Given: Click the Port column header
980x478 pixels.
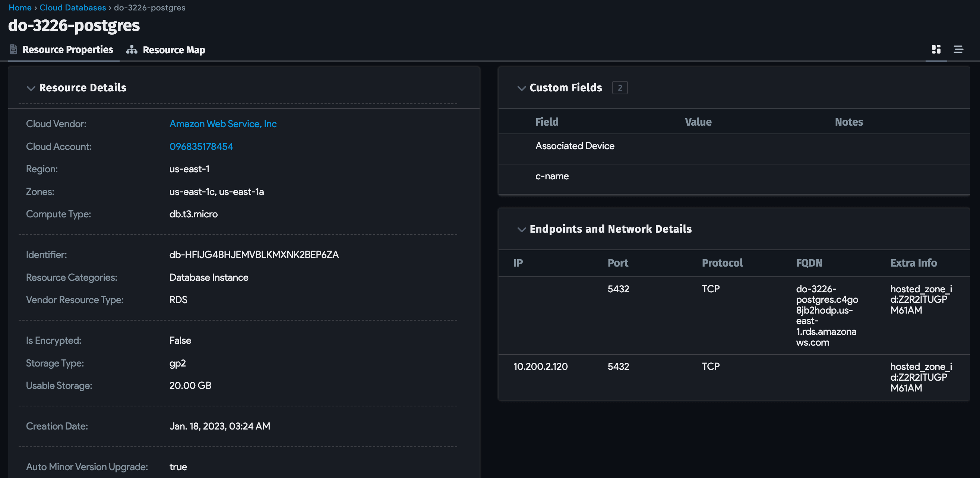Looking at the screenshot, I should click(x=617, y=263).
